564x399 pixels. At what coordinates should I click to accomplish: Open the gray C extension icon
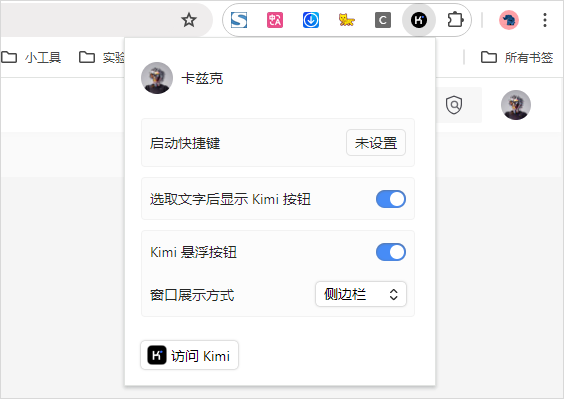click(383, 20)
